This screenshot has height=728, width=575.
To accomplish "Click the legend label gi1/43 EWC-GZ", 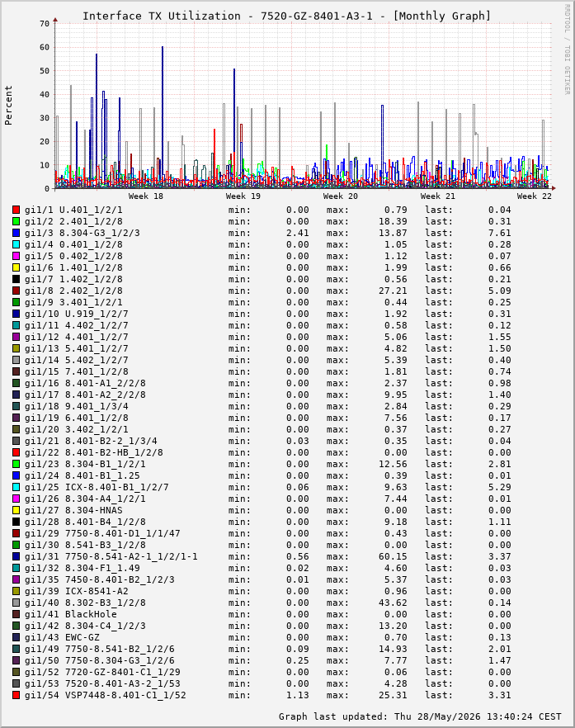I will pyautogui.click(x=62, y=637).
